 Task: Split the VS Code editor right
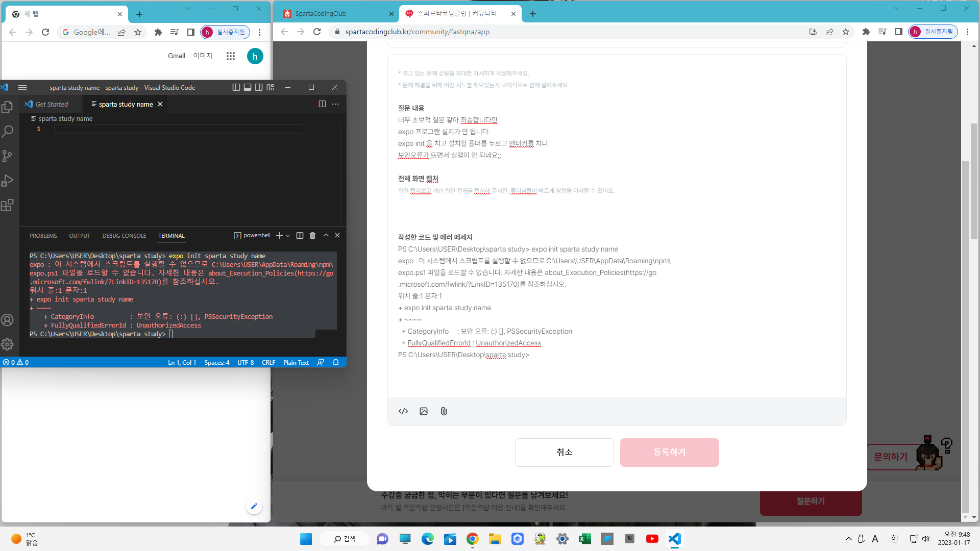coord(322,104)
